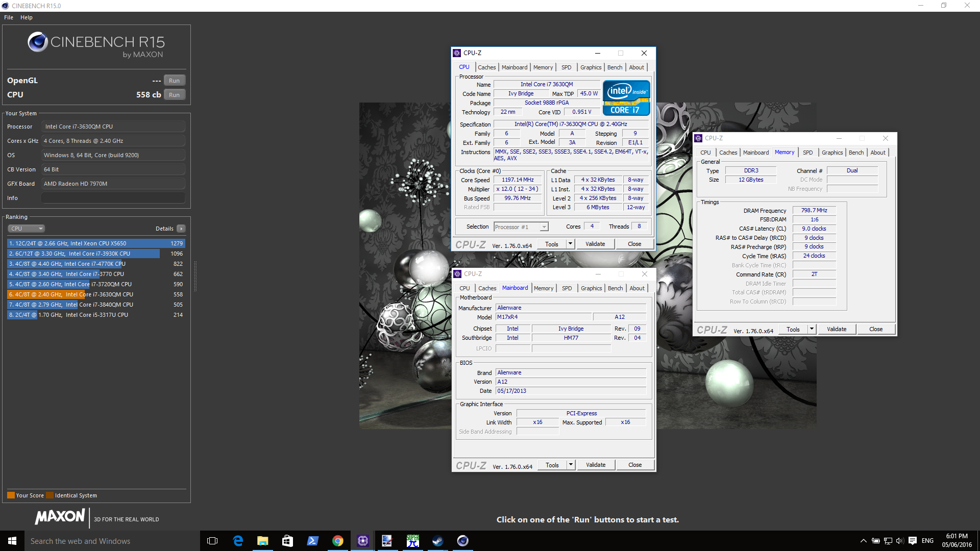
Task: Select the highlighted i7-3630QM ranking entry
Action: point(96,294)
